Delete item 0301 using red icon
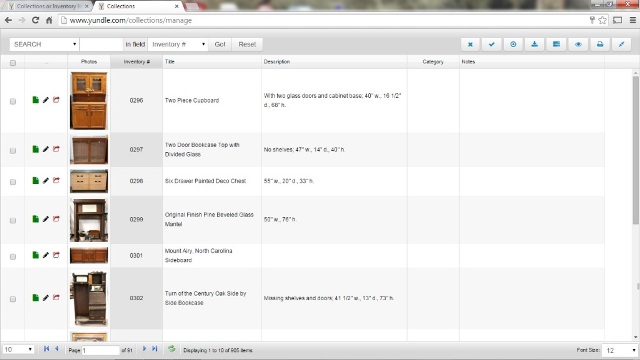 point(56,255)
